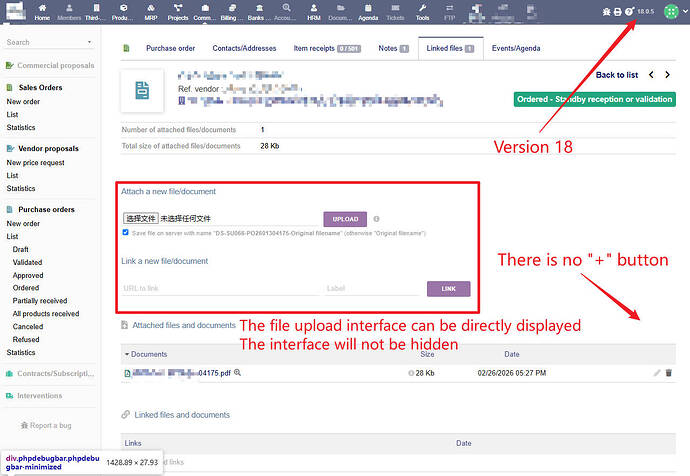Open the search box dropdown arrow
690x476 pixels.
(90, 43)
